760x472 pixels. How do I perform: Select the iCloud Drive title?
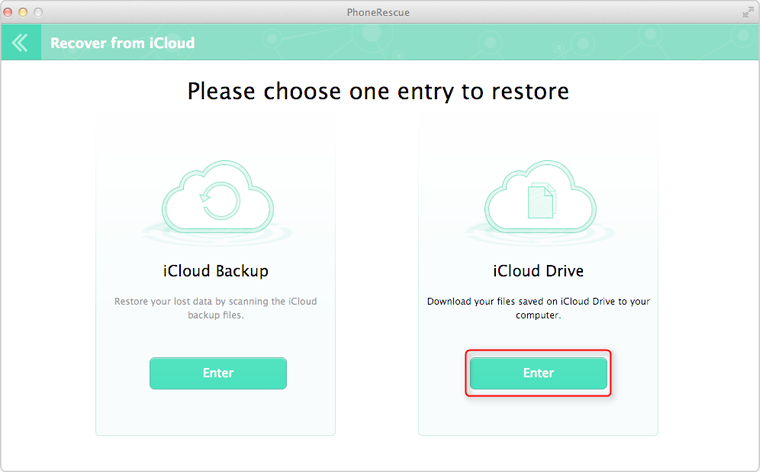538,270
